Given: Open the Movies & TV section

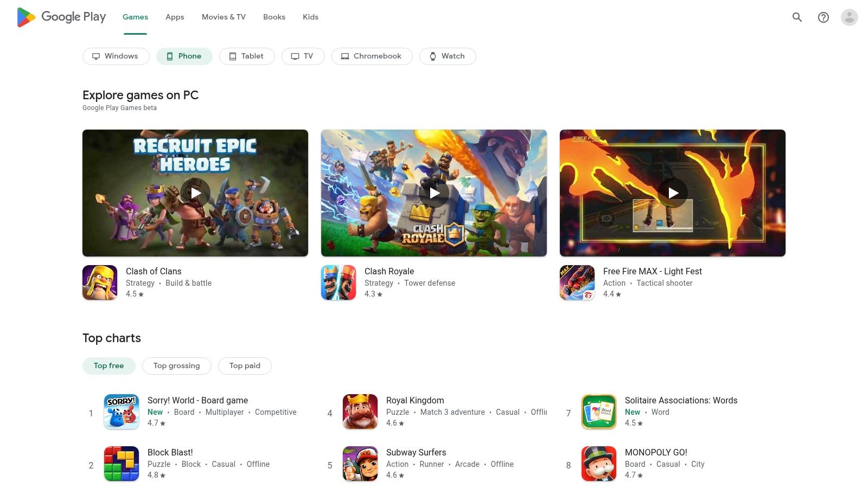Looking at the screenshot, I should click(223, 17).
